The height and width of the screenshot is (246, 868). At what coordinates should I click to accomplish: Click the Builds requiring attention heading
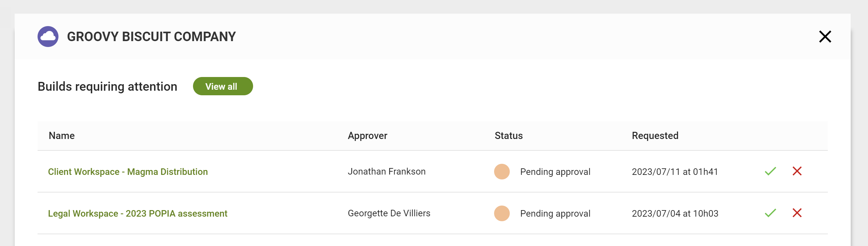click(x=107, y=86)
